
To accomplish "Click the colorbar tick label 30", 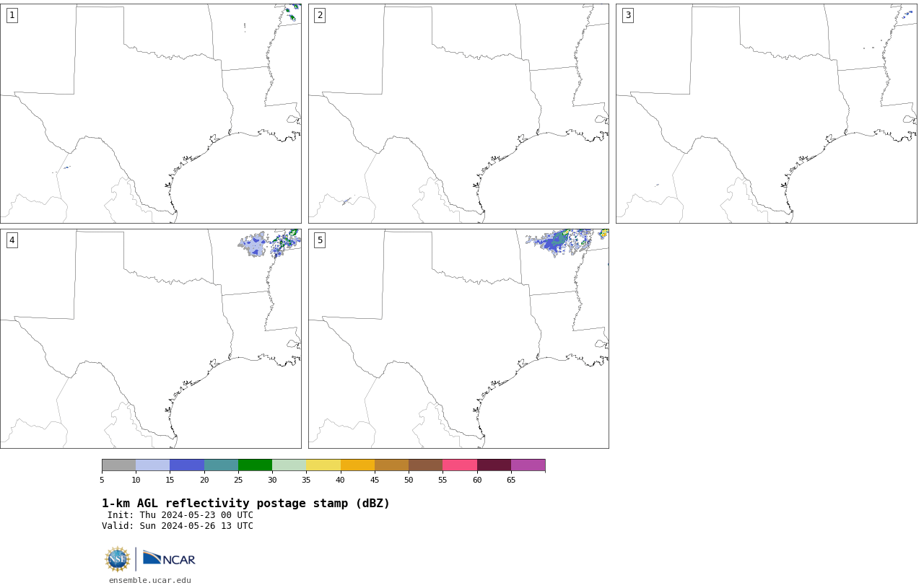I will (272, 480).
